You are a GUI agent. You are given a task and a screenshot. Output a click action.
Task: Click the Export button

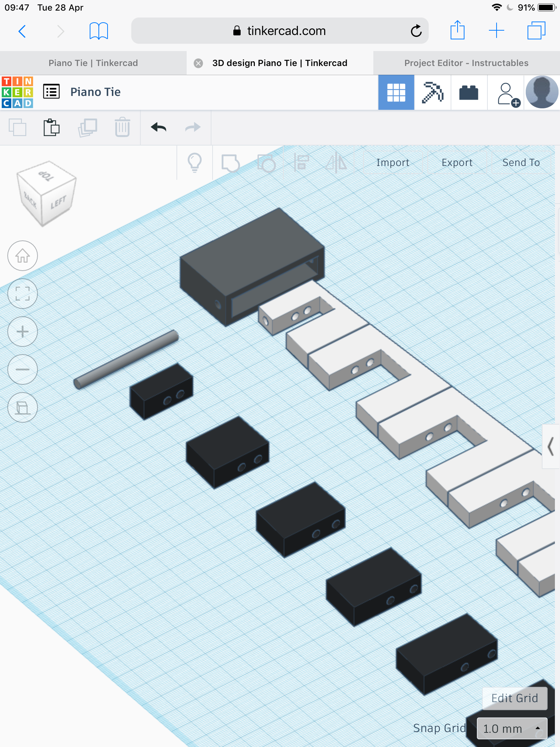click(457, 163)
